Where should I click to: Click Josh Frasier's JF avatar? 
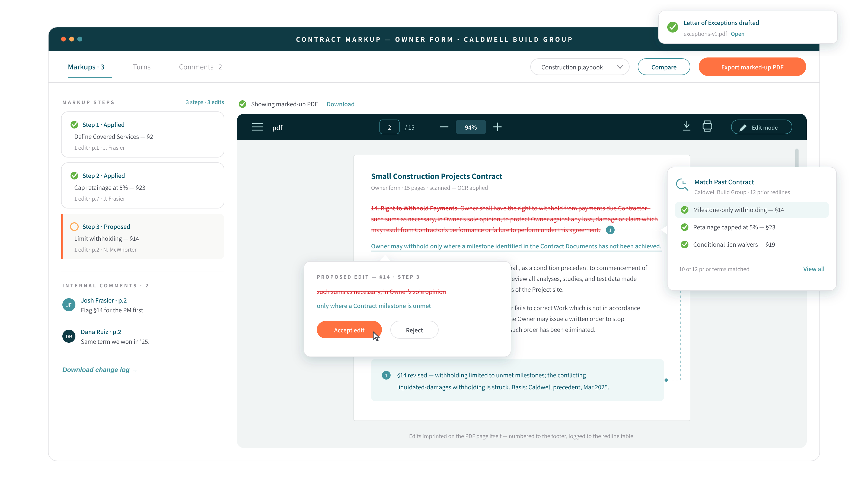click(69, 305)
